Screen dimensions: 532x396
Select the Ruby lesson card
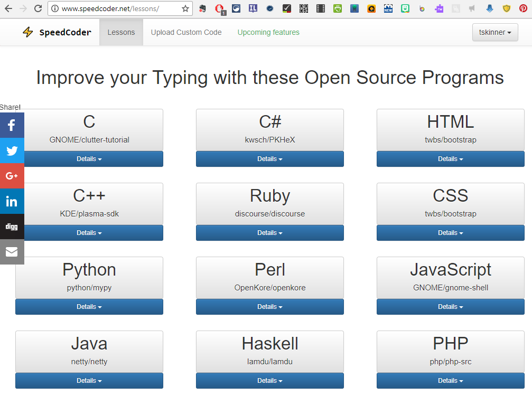(x=270, y=204)
